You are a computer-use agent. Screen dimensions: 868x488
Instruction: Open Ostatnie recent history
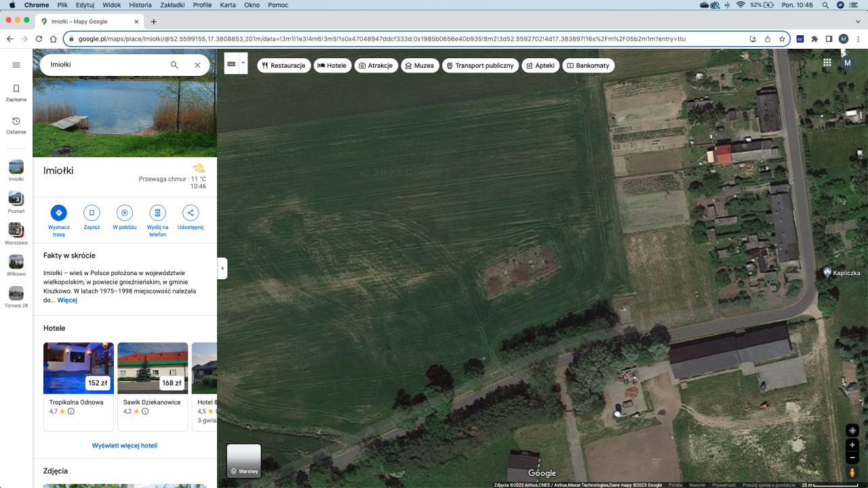coord(16,125)
